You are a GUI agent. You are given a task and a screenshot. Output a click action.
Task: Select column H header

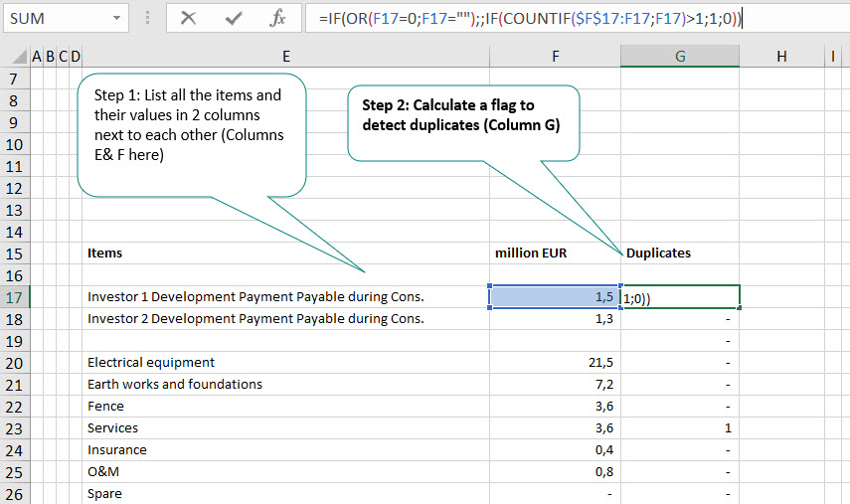click(781, 57)
